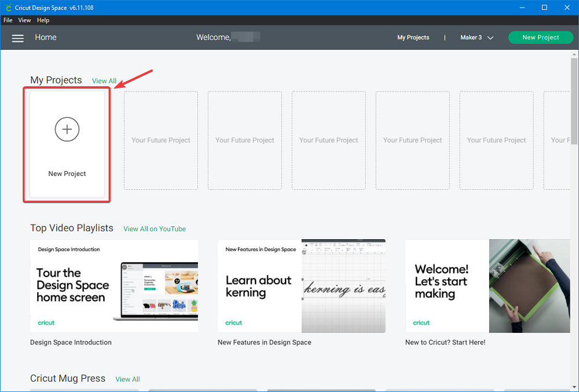This screenshot has width=579, height=392.
Task: Click View All next to My Projects
Action: pyautogui.click(x=104, y=81)
